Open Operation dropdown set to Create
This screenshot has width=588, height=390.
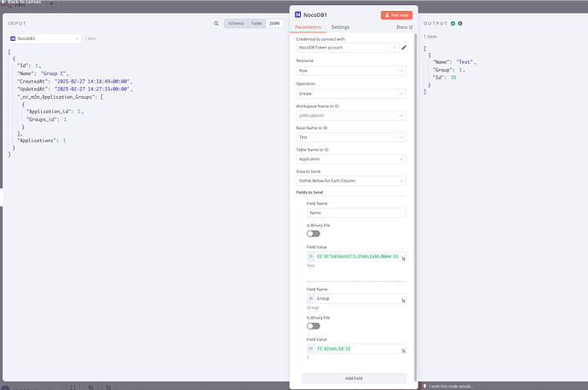[351, 94]
